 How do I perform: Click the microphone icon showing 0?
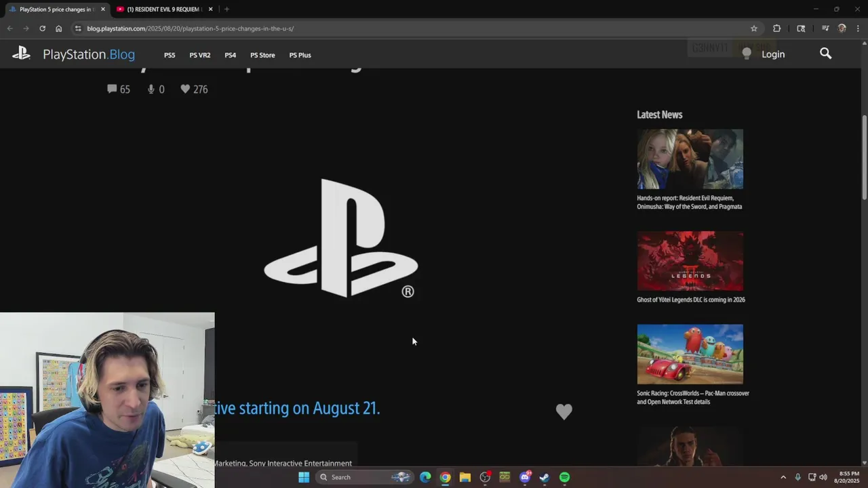(151, 89)
